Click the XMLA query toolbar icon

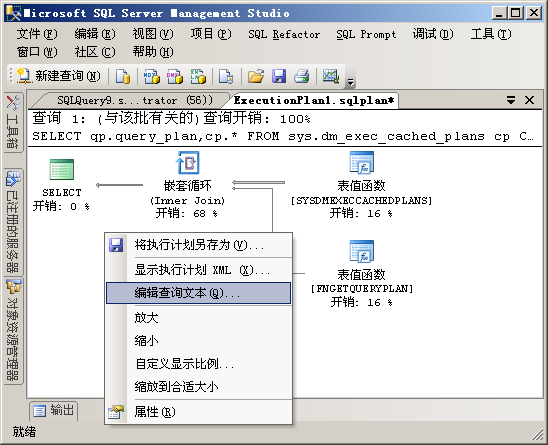pos(198,76)
